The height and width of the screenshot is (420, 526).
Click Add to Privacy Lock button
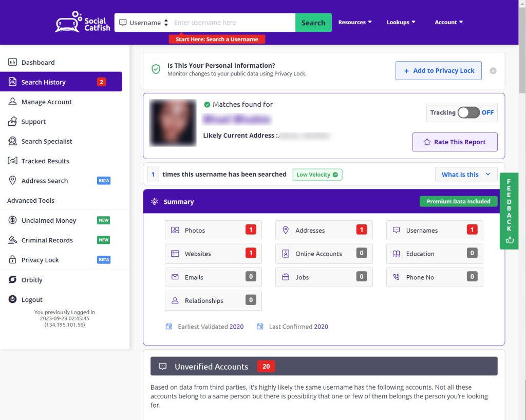439,70
